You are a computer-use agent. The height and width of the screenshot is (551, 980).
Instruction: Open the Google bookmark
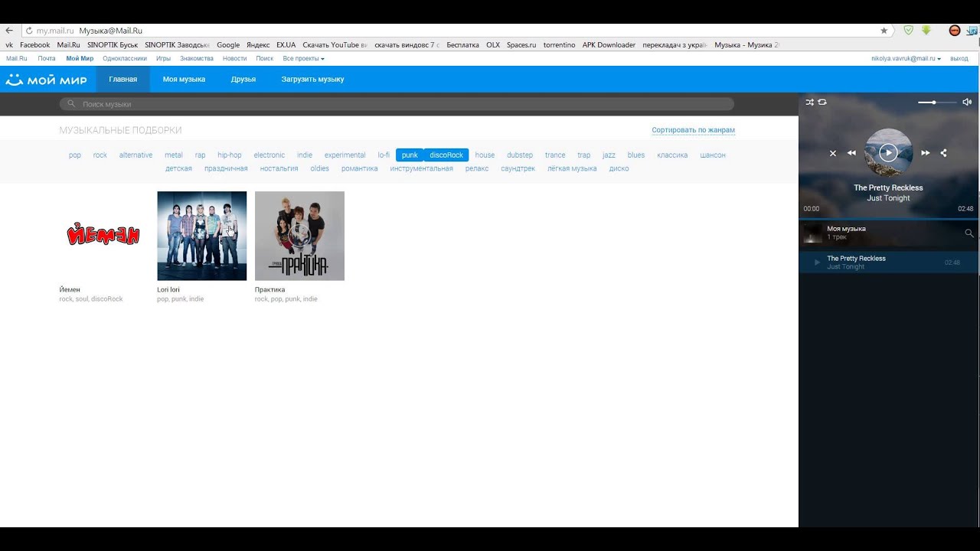(228, 45)
